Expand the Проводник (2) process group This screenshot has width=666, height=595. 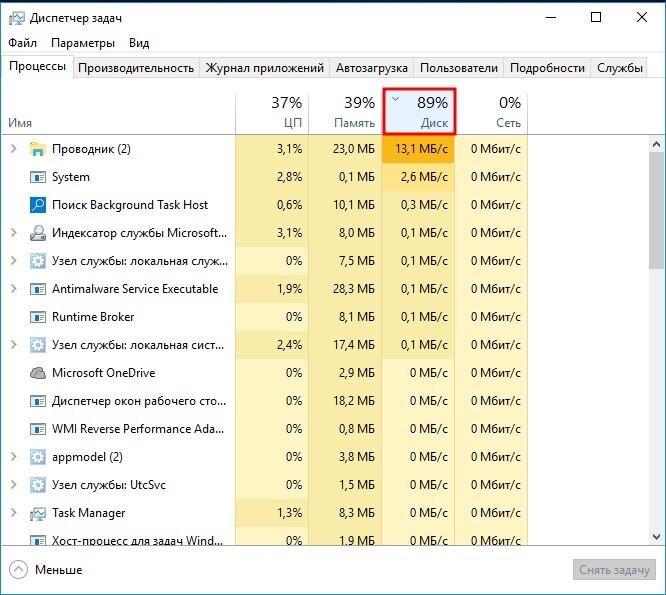pos(14,149)
